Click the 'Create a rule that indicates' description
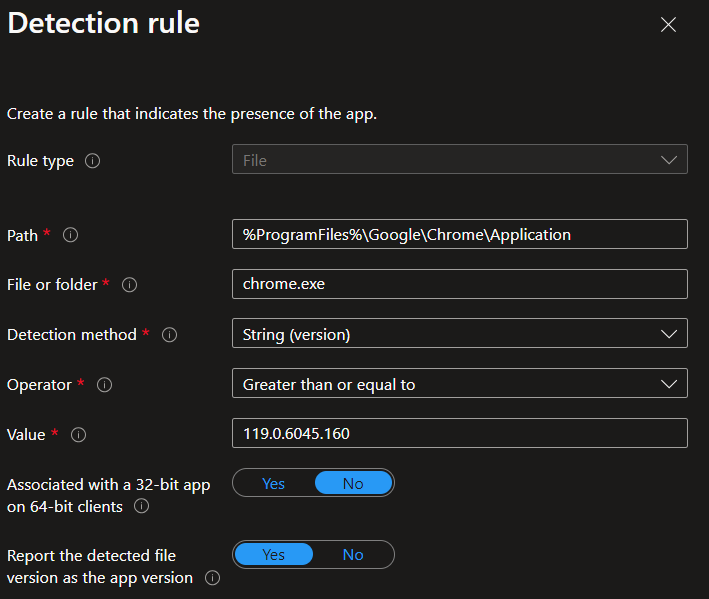 (192, 114)
